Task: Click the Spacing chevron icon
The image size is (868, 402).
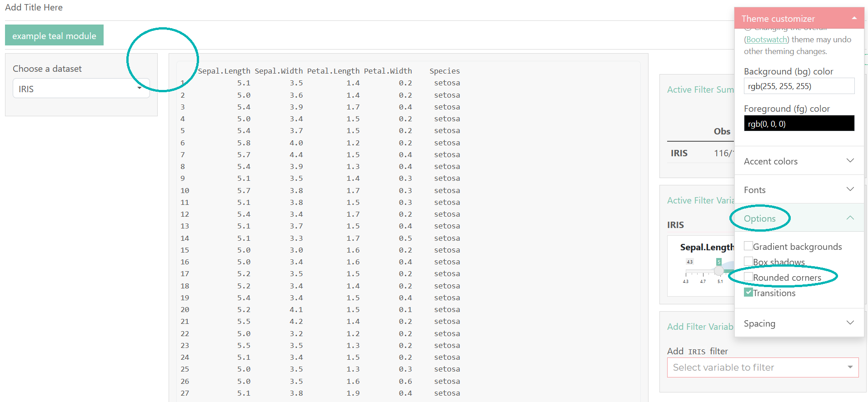Action: pos(850,323)
